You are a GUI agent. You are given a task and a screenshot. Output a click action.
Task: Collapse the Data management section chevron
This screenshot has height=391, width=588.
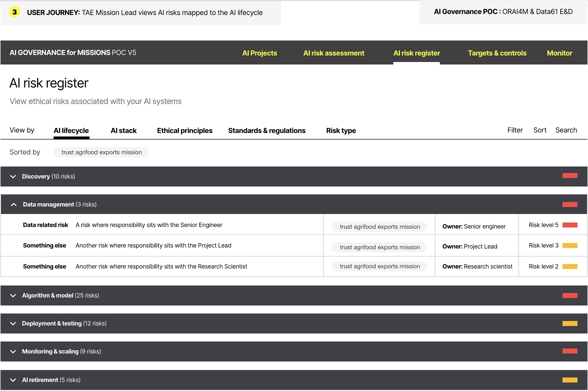[14, 204]
